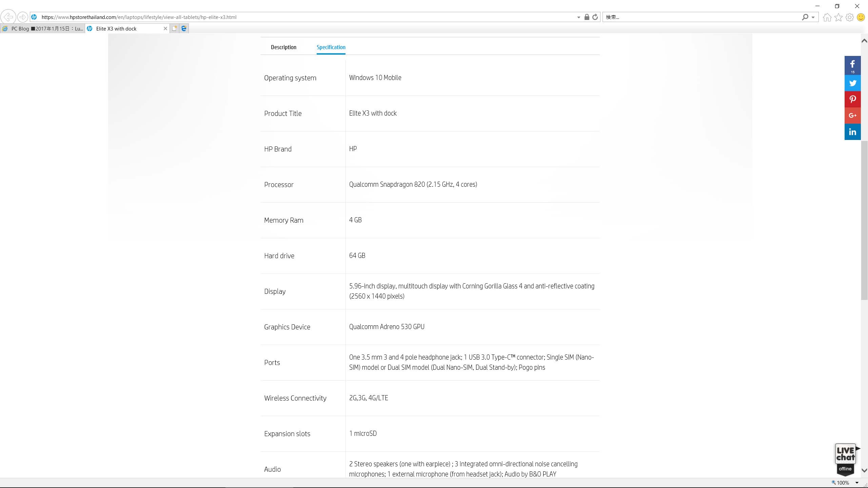
Task: Open favorites star icon
Action: tap(839, 17)
